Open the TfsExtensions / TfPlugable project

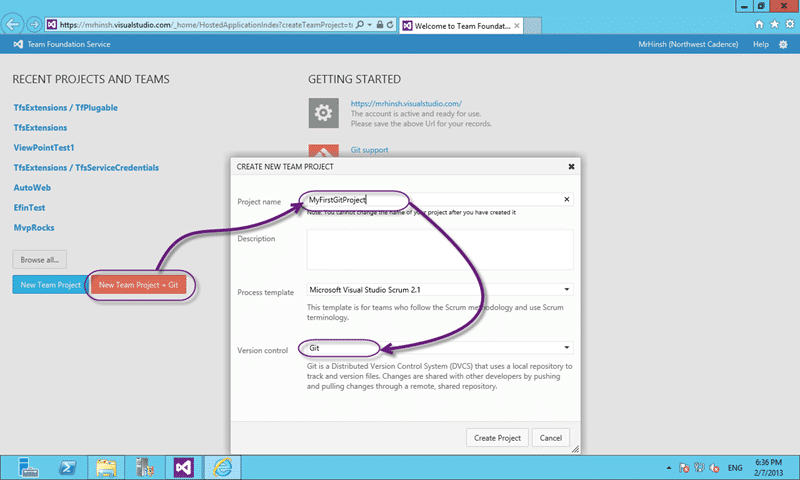coord(66,108)
